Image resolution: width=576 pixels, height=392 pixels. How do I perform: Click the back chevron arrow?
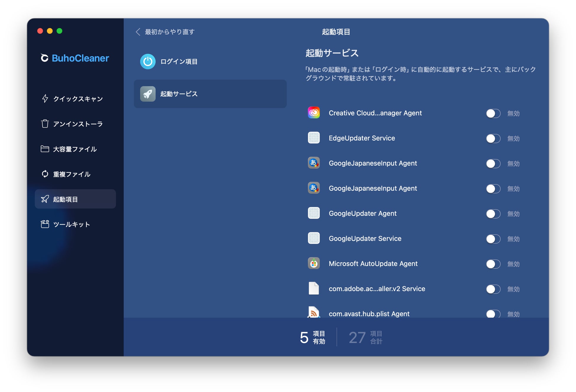pos(138,32)
